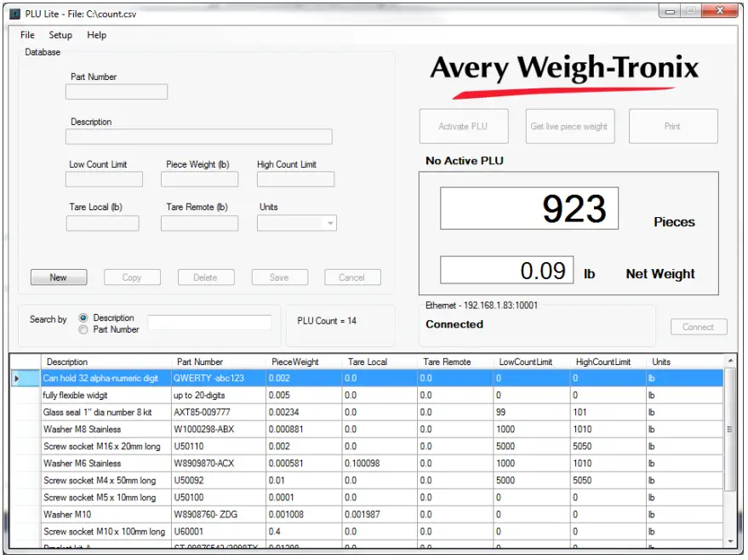Click the Connect button
This screenshot has width=748, height=560.
click(698, 326)
